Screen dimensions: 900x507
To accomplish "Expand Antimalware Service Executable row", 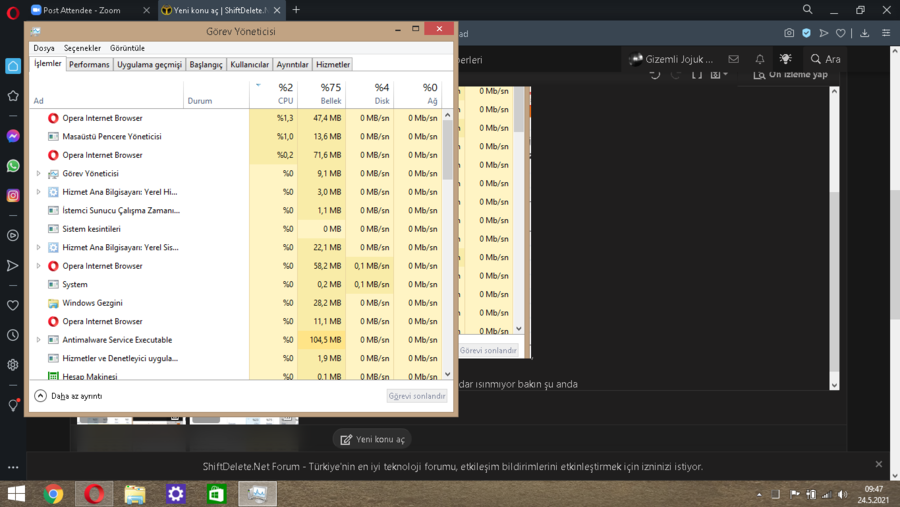I will [x=38, y=340].
